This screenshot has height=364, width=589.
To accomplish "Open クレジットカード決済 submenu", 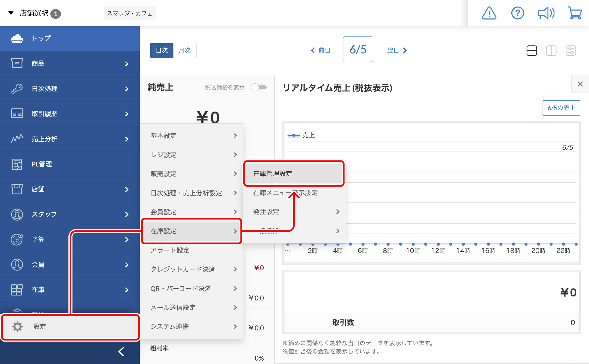I will [192, 269].
